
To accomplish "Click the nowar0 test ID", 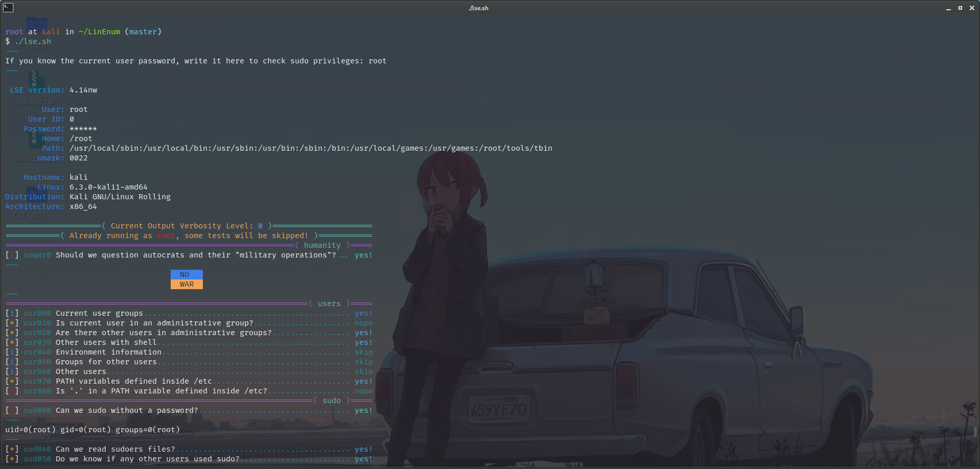I will 37,255.
